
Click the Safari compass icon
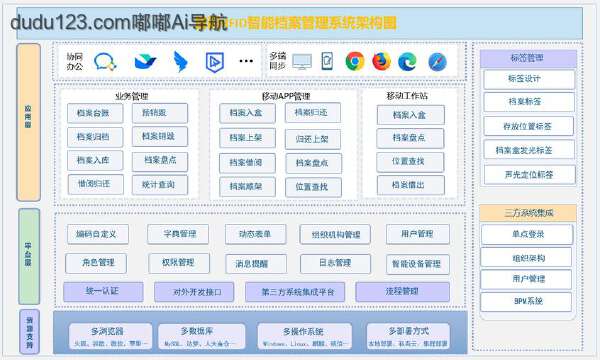click(x=437, y=62)
